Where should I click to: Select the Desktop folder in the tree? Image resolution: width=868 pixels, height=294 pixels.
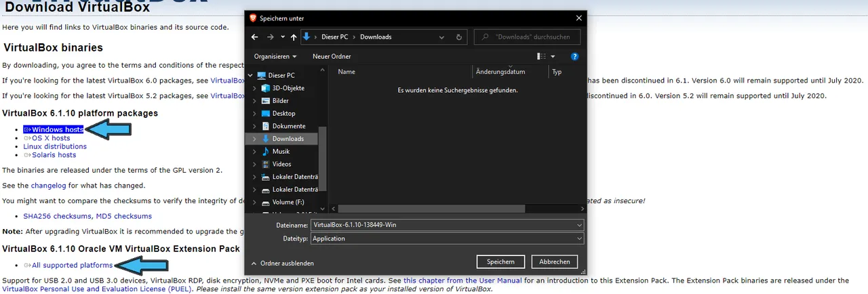coord(283,113)
